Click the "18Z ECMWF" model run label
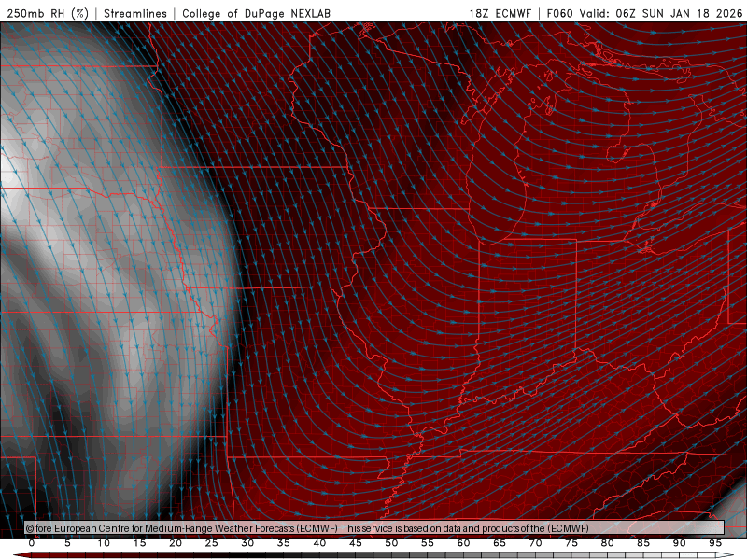This screenshot has width=747, height=560. point(500,13)
